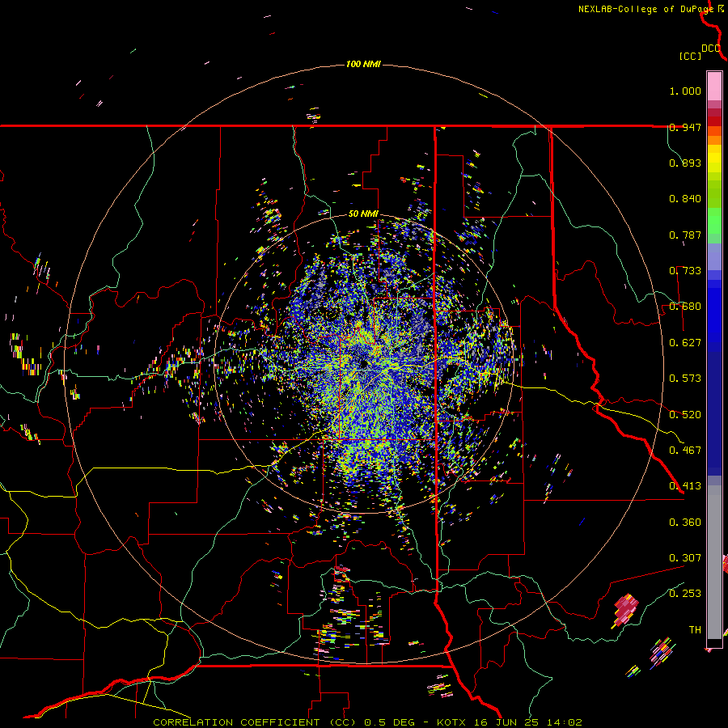Pick the bright green color bar segment

(714, 222)
